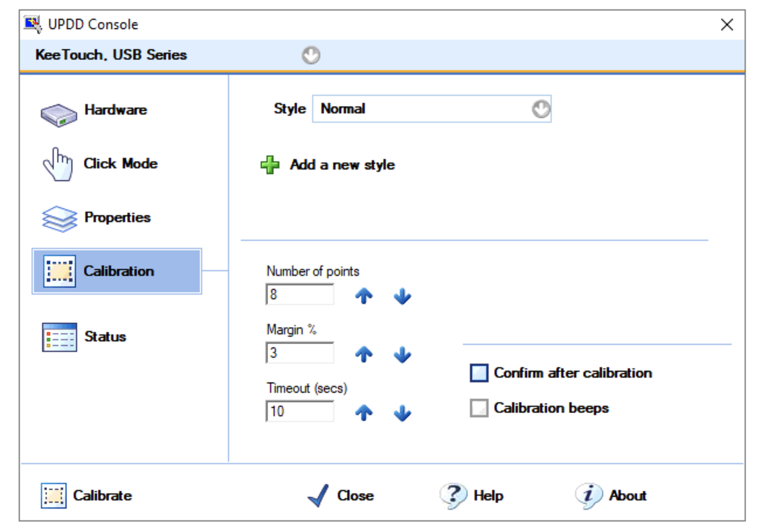This screenshot has width=761, height=532.
Task: Toggle the Calibration beeps checkbox
Action: (x=479, y=409)
